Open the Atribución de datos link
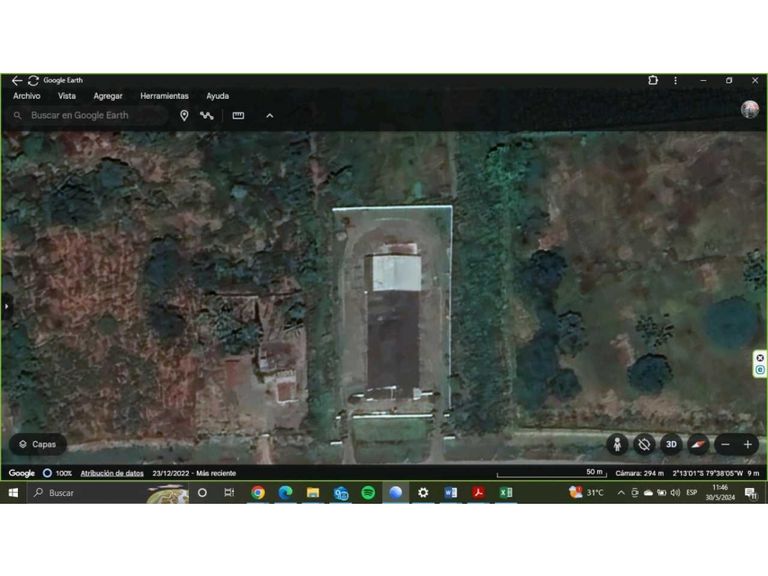The image size is (768, 576). click(112, 473)
